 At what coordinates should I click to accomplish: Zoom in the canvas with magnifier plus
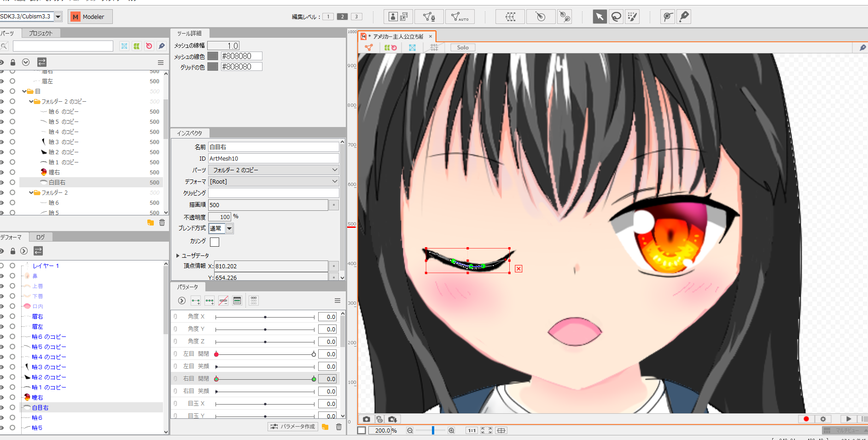coord(451,430)
